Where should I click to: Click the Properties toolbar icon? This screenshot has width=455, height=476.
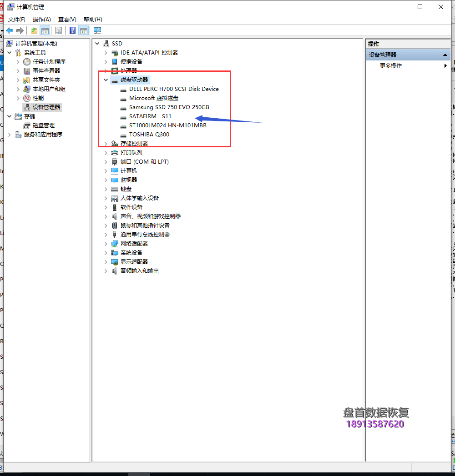(x=59, y=30)
